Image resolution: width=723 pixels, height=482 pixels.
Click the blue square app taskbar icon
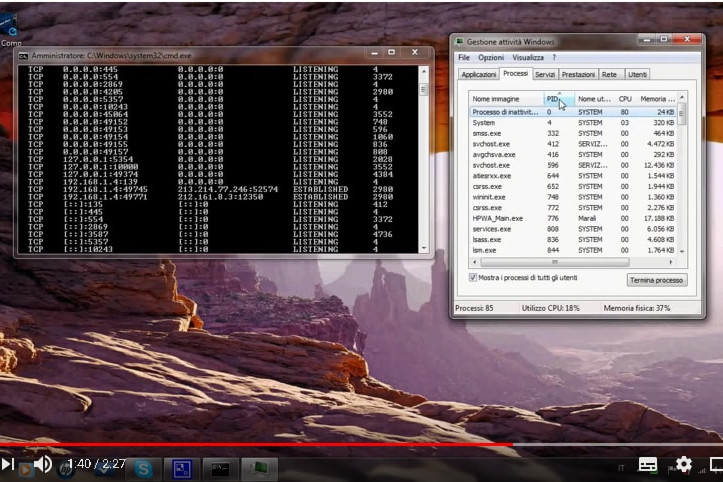tap(182, 469)
